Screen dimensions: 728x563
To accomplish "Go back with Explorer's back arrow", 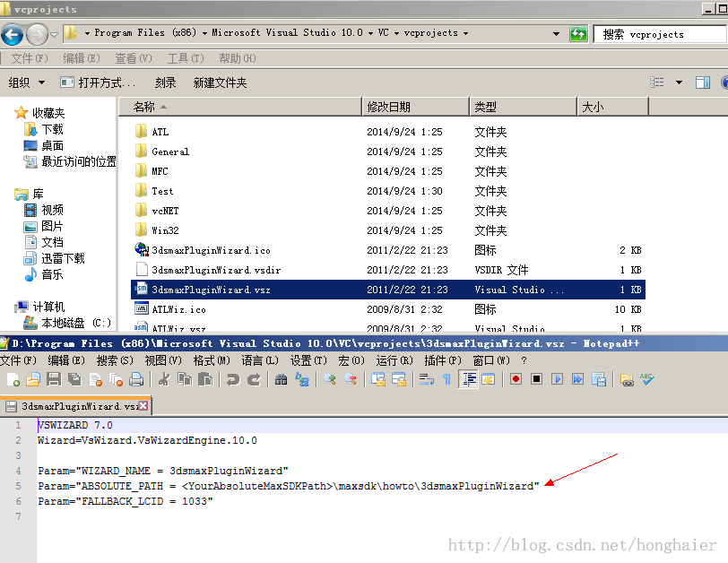I will (x=12, y=34).
